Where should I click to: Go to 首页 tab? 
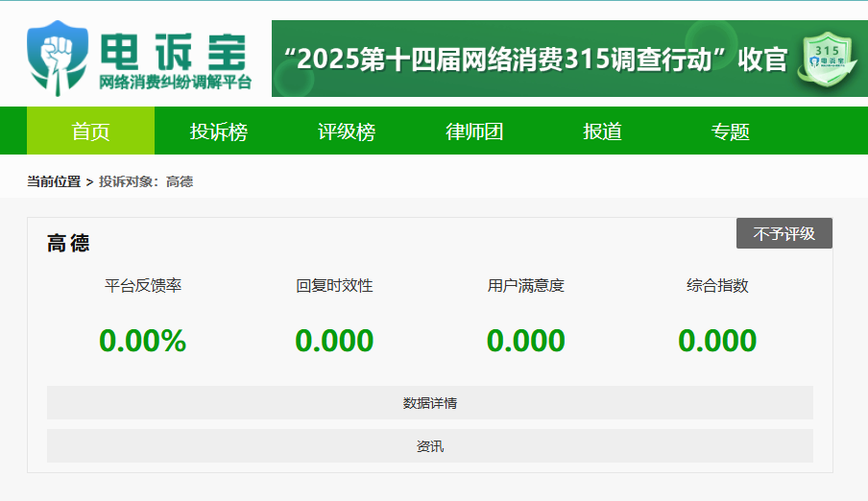coord(91,131)
